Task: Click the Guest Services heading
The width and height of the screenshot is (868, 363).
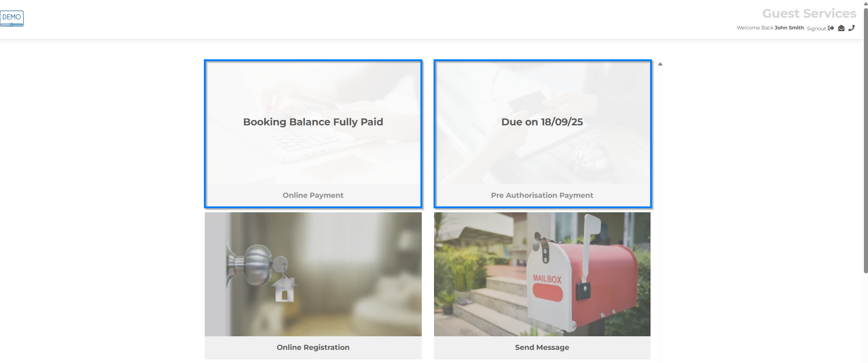Action: 809,14
